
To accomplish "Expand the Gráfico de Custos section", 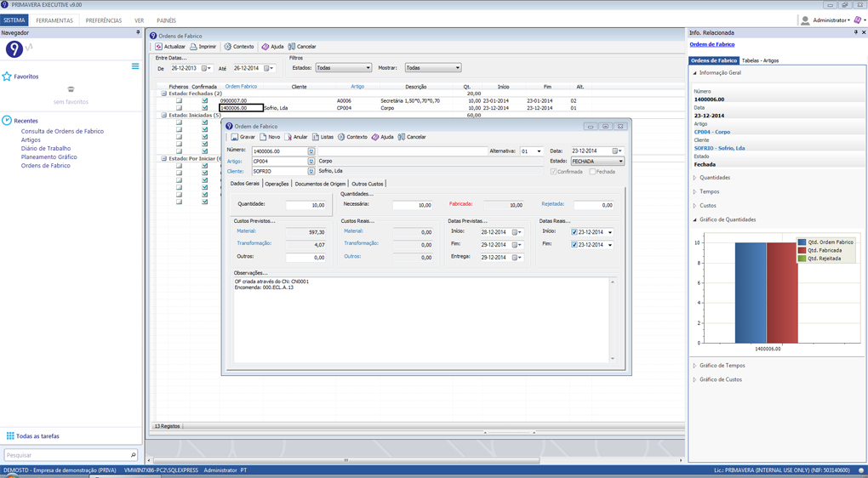I will pyautogui.click(x=694, y=379).
